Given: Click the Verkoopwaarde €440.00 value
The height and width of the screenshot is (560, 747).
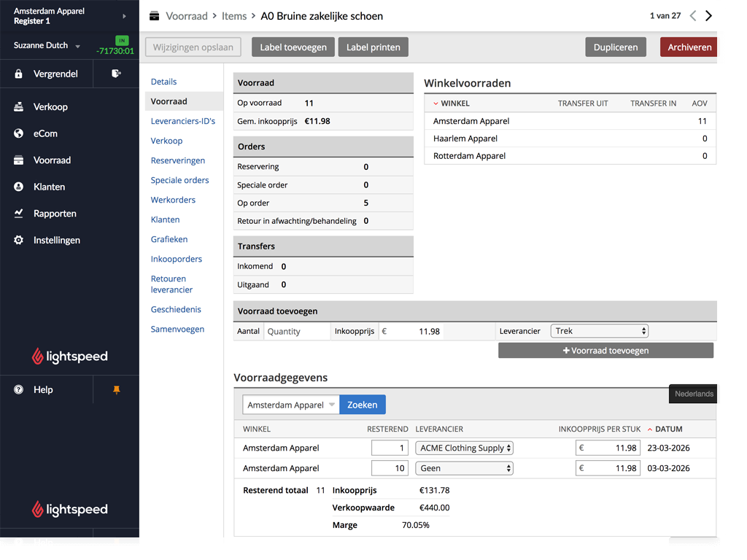Looking at the screenshot, I should (x=434, y=507).
